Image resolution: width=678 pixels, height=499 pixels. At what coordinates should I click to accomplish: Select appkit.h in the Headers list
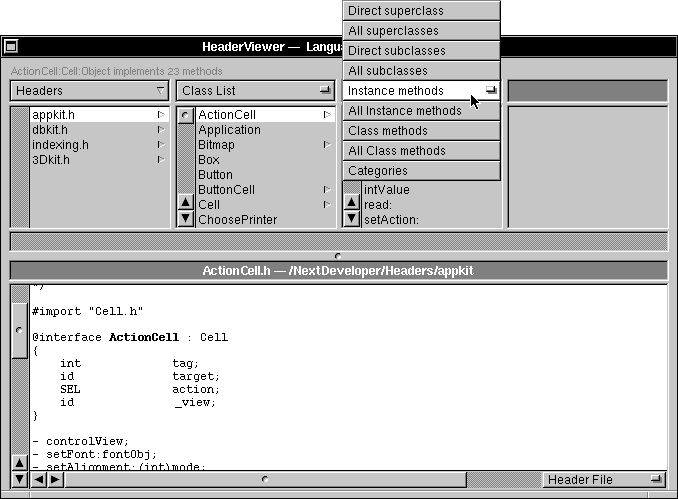coord(99,115)
